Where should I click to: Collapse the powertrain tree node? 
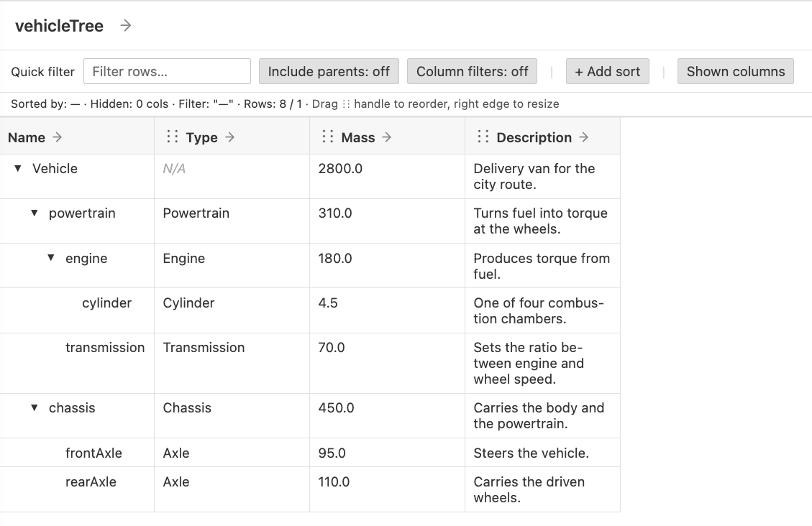tap(35, 213)
